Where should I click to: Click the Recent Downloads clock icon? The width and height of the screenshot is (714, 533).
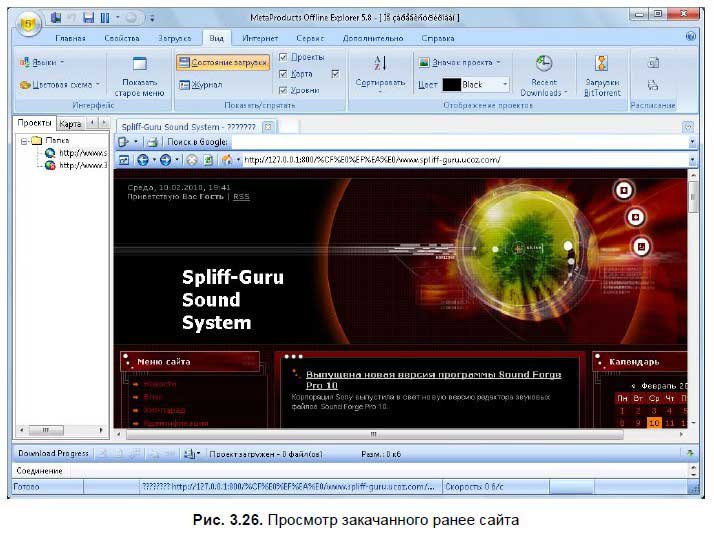point(544,63)
